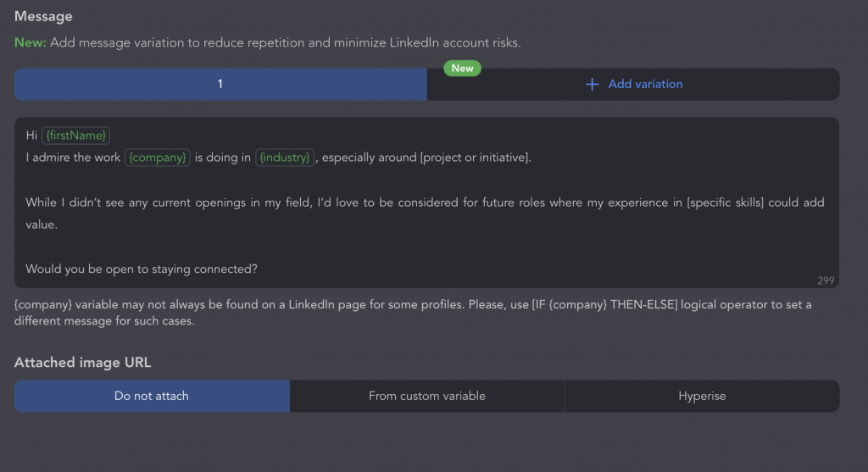Screen dimensions: 868x472
Task: Choose the From custom variable option
Action: coord(427,397)
